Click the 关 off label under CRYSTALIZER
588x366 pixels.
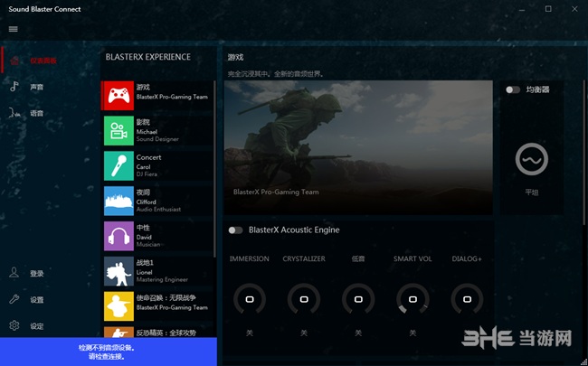[x=304, y=333]
